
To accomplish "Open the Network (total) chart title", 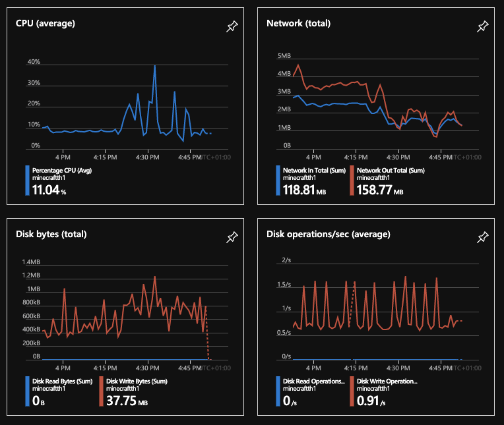I will pyautogui.click(x=299, y=24).
